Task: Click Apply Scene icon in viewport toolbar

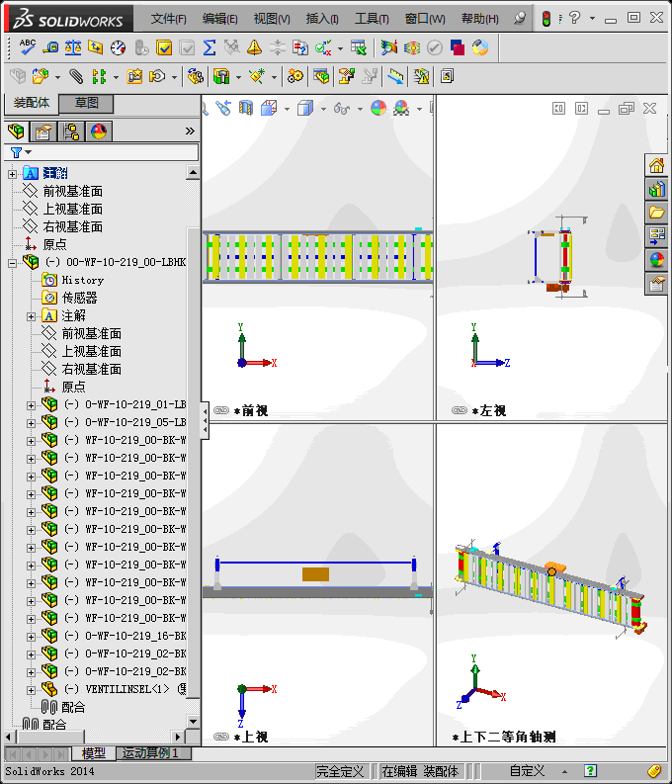Action: click(x=401, y=108)
